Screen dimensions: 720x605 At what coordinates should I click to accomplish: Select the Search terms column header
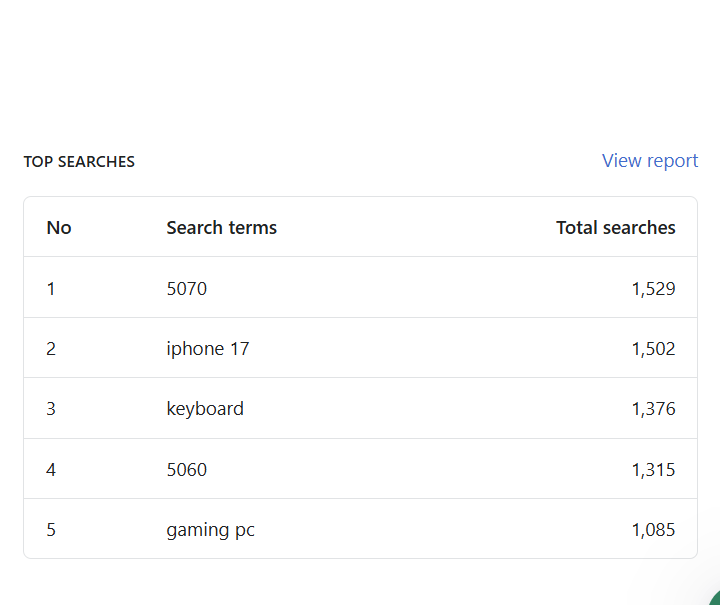point(221,228)
